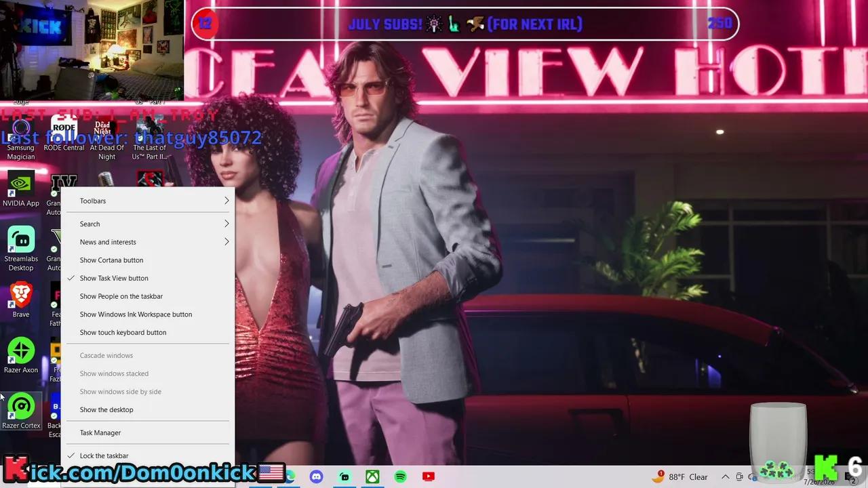Click the greyed Show windows side by side entry

[x=148, y=392]
